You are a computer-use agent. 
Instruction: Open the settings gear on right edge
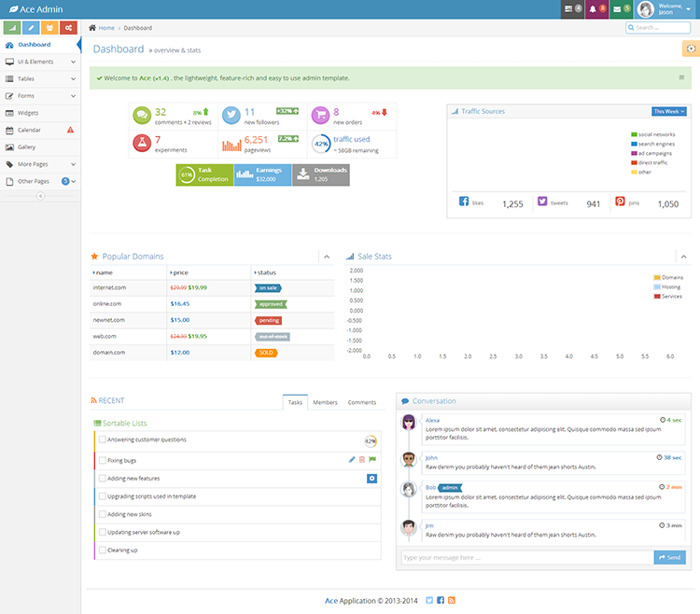(x=691, y=49)
